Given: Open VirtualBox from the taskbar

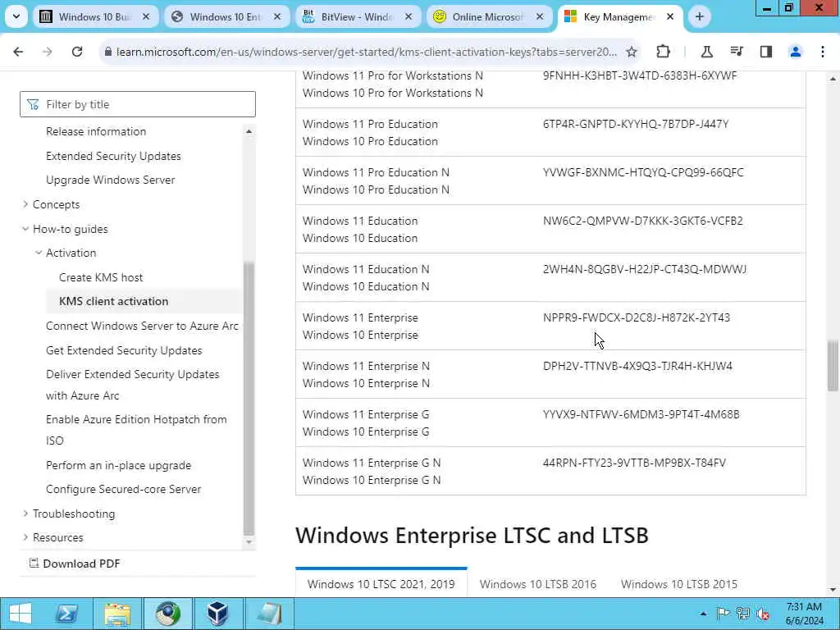Looking at the screenshot, I should pyautogui.click(x=217, y=614).
